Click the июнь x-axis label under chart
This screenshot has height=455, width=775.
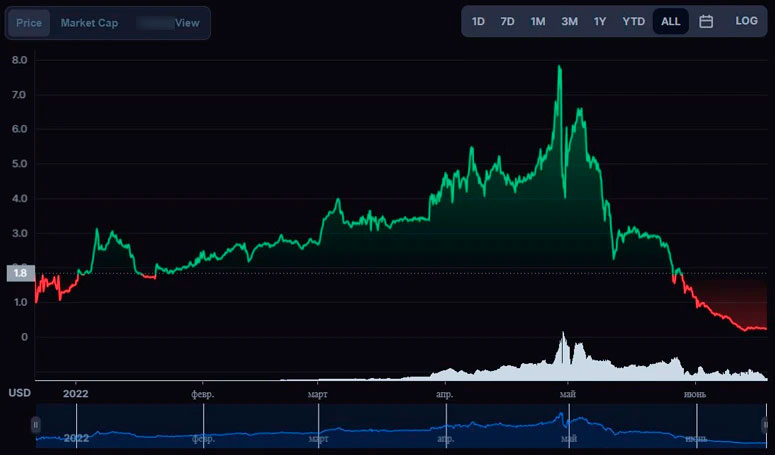coord(695,394)
